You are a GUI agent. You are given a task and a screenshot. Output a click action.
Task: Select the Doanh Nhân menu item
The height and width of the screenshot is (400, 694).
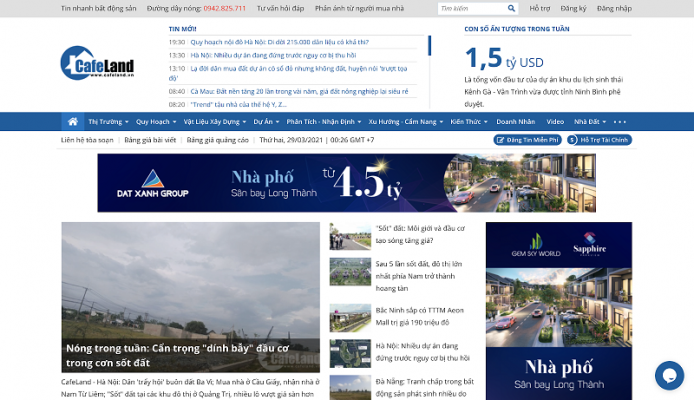515,121
